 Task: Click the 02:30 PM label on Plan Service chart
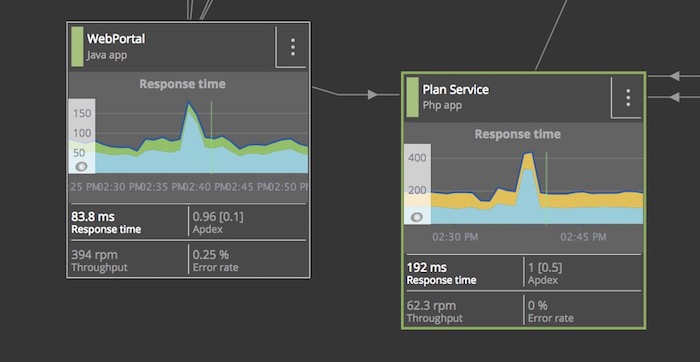(x=455, y=237)
